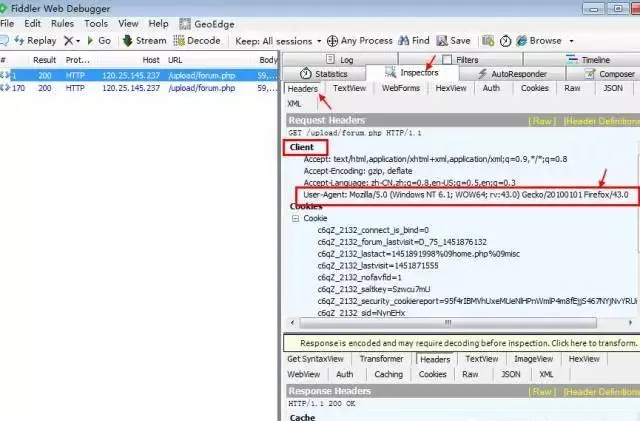Toggle the Decode button

click(197, 41)
